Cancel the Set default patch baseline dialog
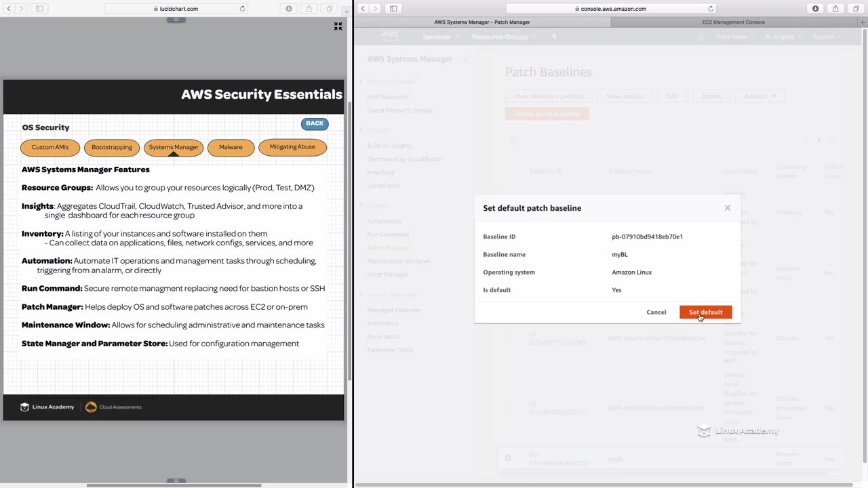This screenshot has height=488, width=868. (x=656, y=312)
